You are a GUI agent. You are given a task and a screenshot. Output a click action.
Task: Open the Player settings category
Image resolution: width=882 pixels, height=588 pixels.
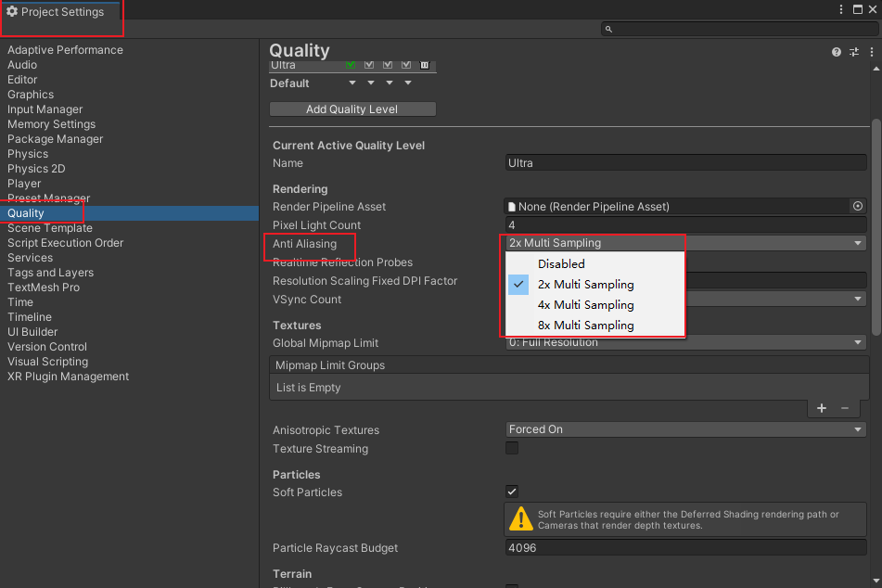coord(24,184)
